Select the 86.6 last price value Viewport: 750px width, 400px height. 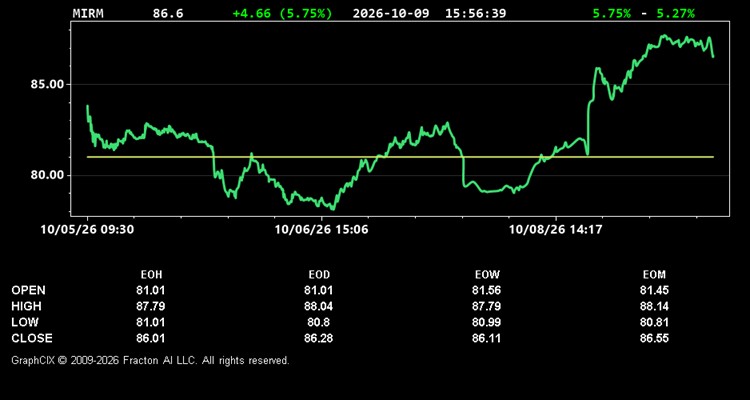coord(168,13)
